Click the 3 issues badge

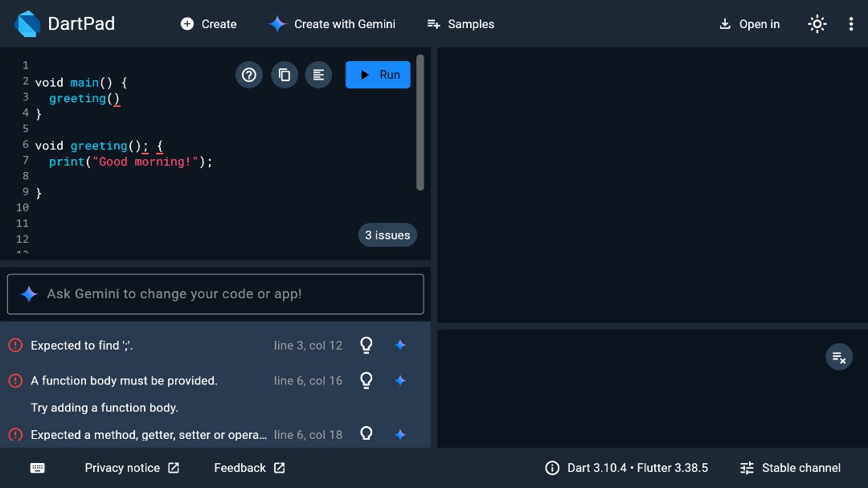pyautogui.click(x=387, y=235)
